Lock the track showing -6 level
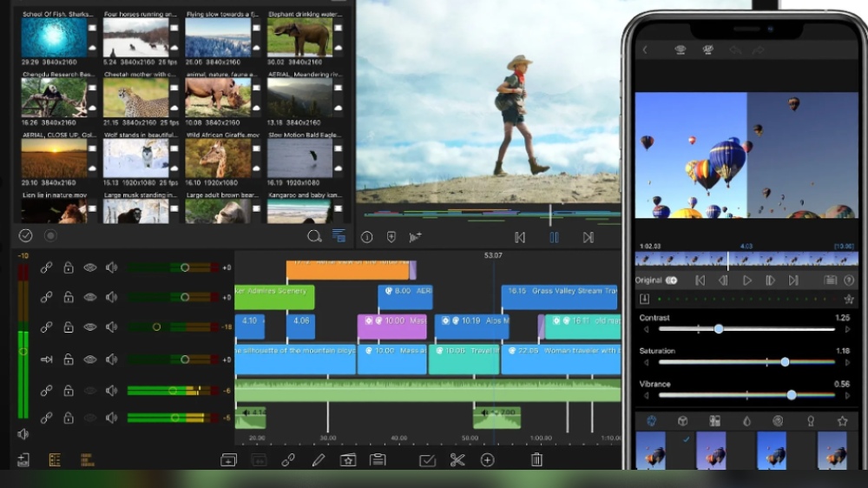Screen dimensions: 868x488 [x=68, y=391]
